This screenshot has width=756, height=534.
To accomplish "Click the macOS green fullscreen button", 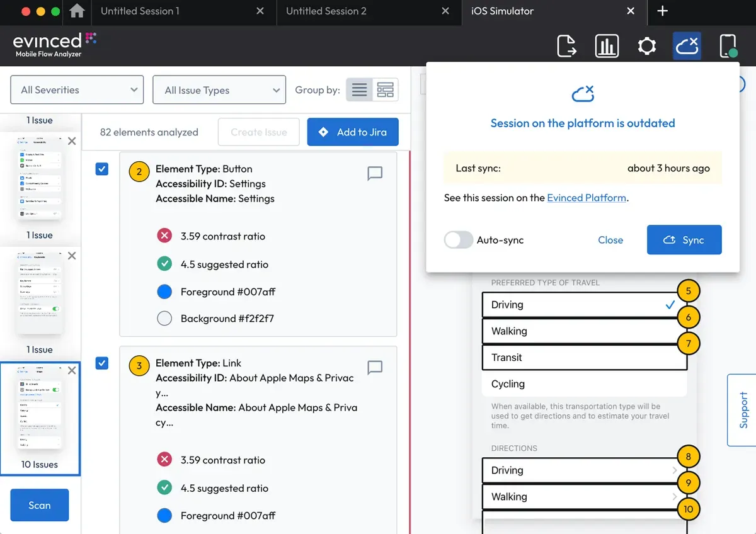I will [x=55, y=11].
